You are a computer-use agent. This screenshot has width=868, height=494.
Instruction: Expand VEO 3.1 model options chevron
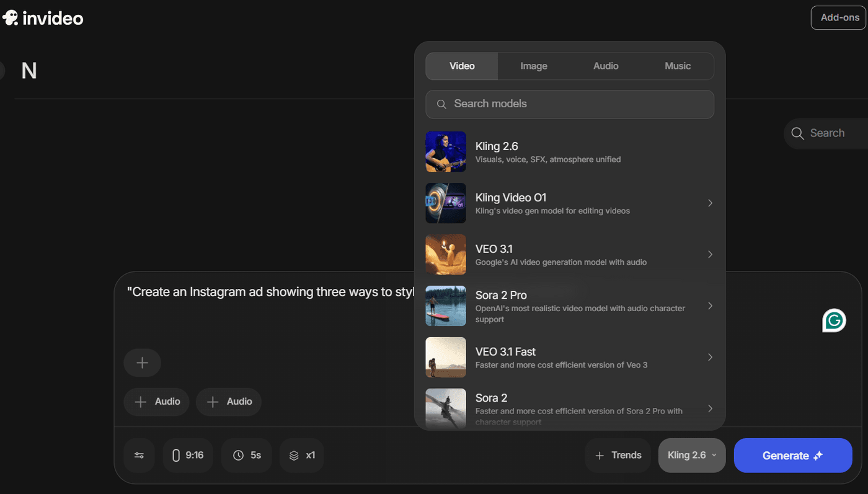tap(710, 255)
